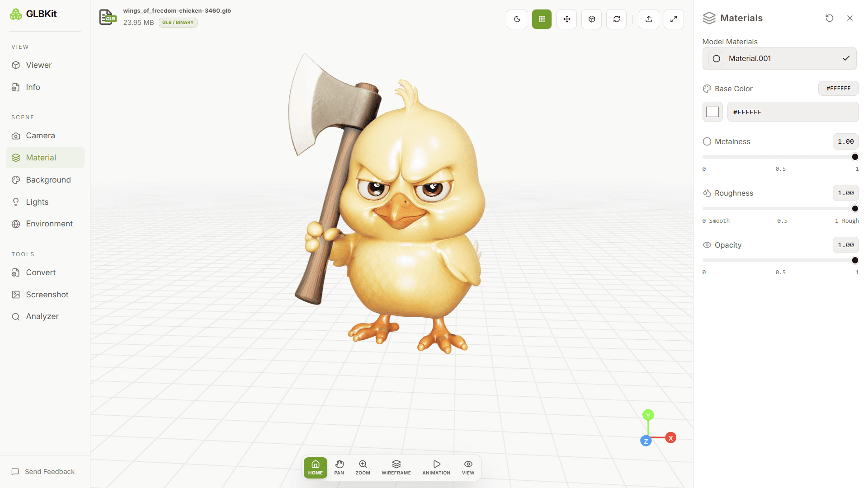The image size is (868, 488).
Task: Click the Opacity slider track
Action: (780, 260)
